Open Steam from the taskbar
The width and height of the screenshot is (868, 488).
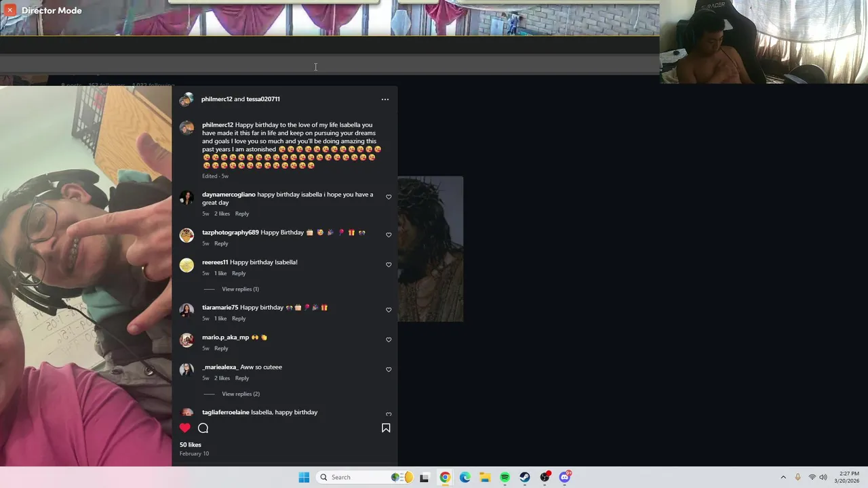coord(525,477)
